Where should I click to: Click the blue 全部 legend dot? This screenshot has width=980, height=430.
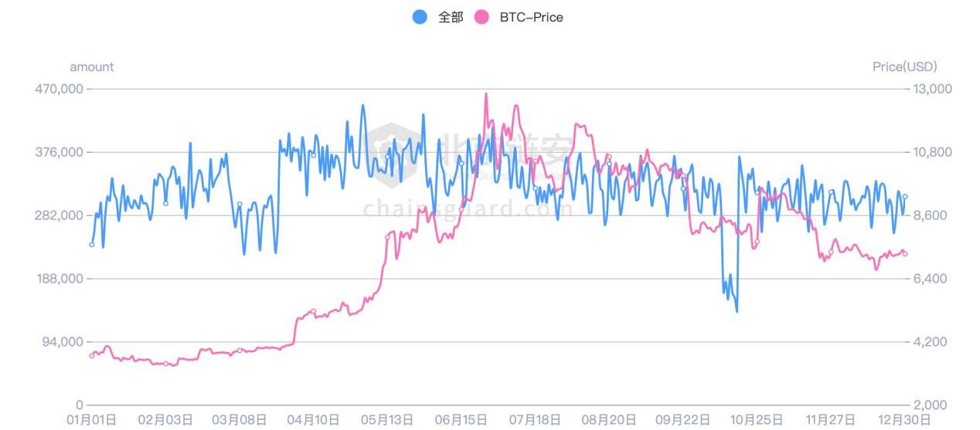tap(420, 17)
